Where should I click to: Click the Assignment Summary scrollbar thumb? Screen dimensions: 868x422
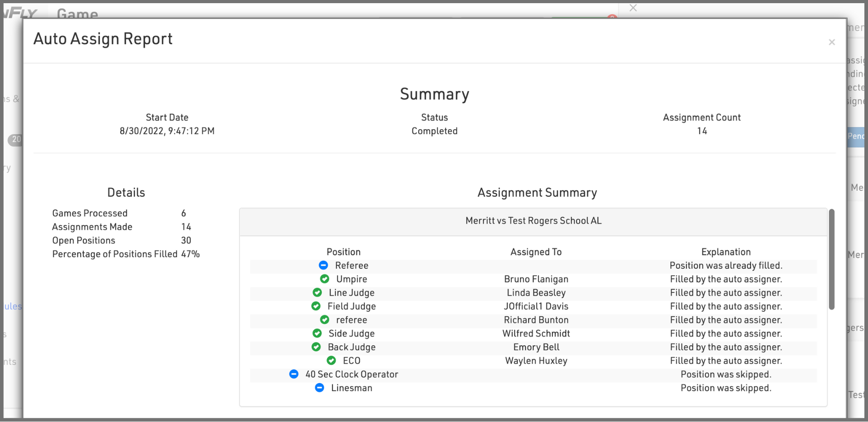[831, 260]
